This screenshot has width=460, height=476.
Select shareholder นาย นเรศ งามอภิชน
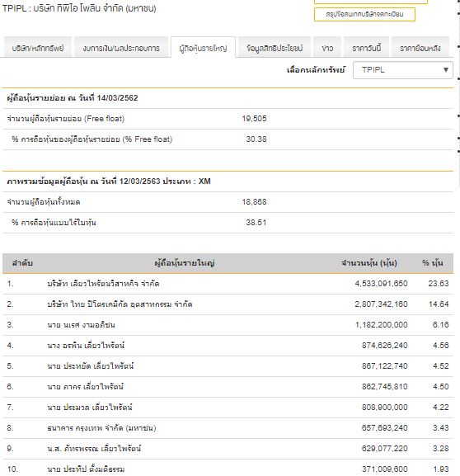pos(81,325)
